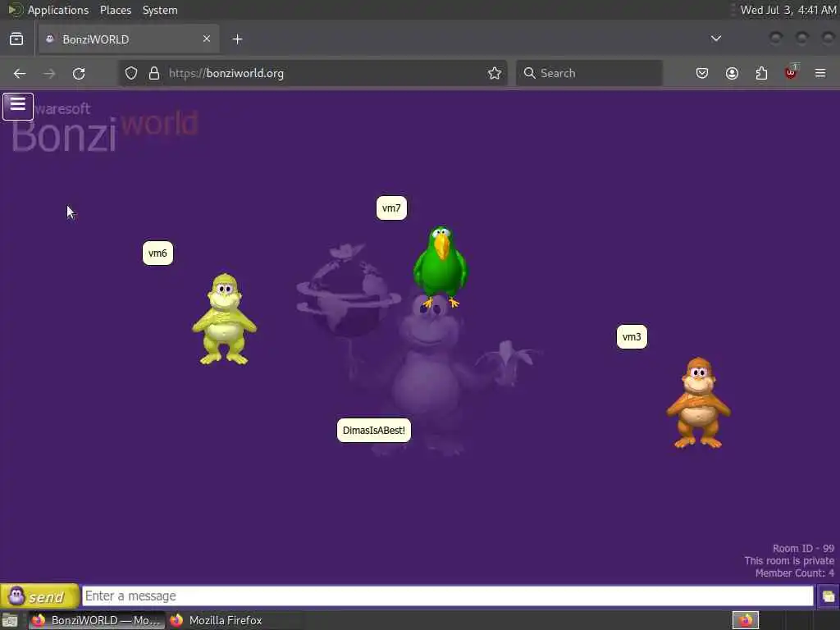
Task: Open the System menu
Action: click(x=160, y=10)
